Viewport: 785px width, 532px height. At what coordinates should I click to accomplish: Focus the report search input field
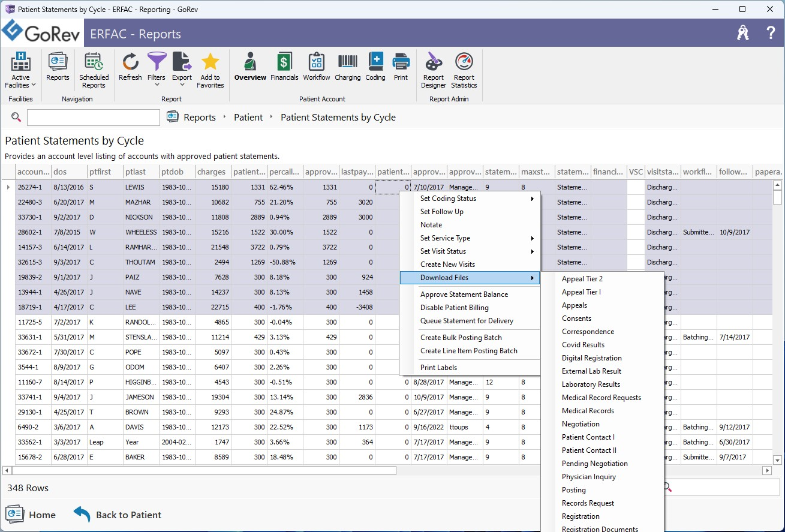pyautogui.click(x=94, y=117)
